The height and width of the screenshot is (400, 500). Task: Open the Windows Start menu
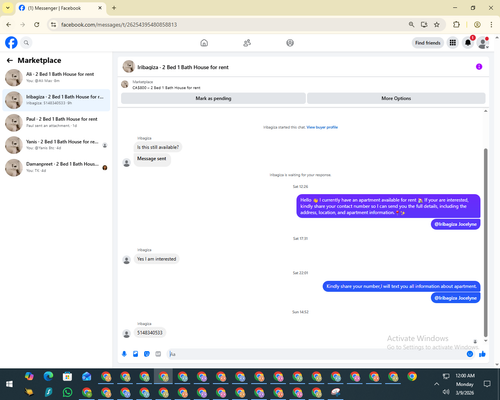[9, 384]
